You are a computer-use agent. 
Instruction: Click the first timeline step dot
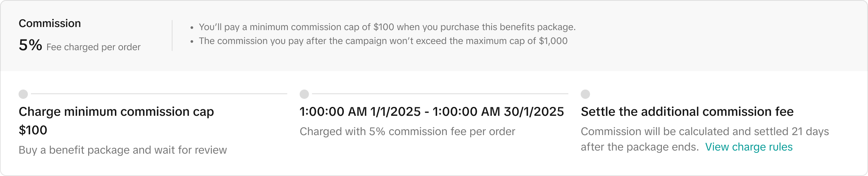[23, 94]
